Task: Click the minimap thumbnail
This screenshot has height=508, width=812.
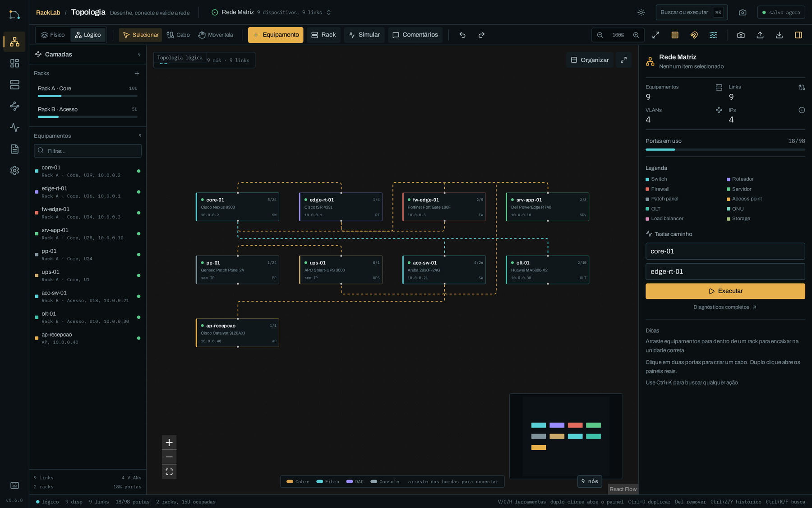Action: (566, 436)
